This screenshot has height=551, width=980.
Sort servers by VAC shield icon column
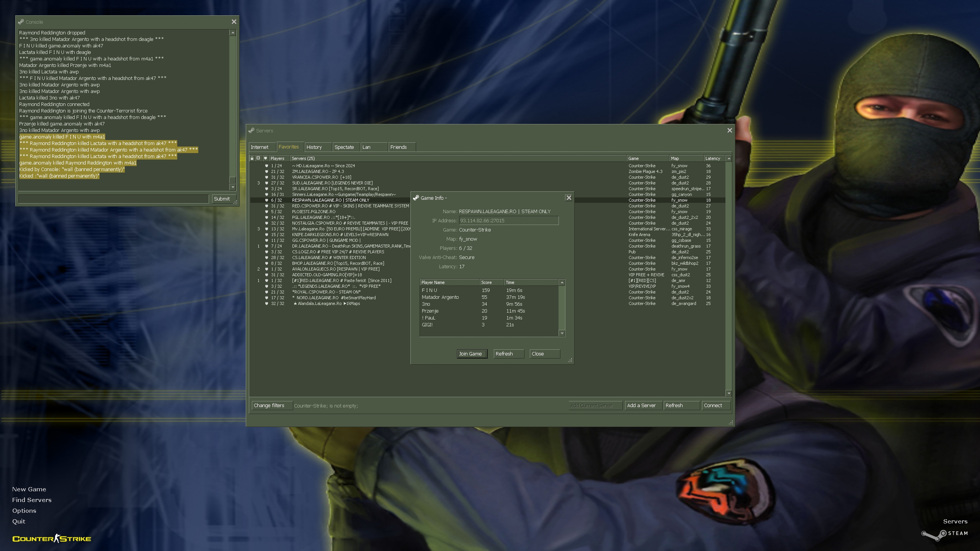coord(265,158)
